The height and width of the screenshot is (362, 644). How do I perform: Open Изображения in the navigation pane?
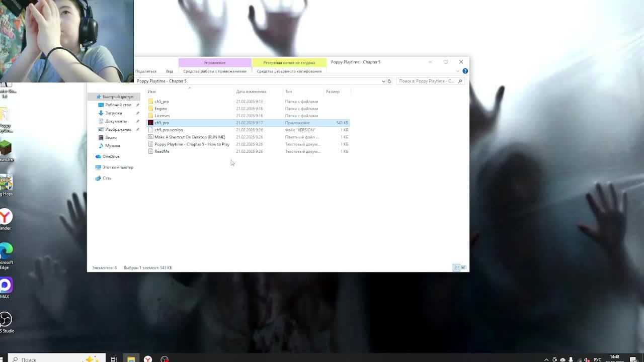(118, 129)
